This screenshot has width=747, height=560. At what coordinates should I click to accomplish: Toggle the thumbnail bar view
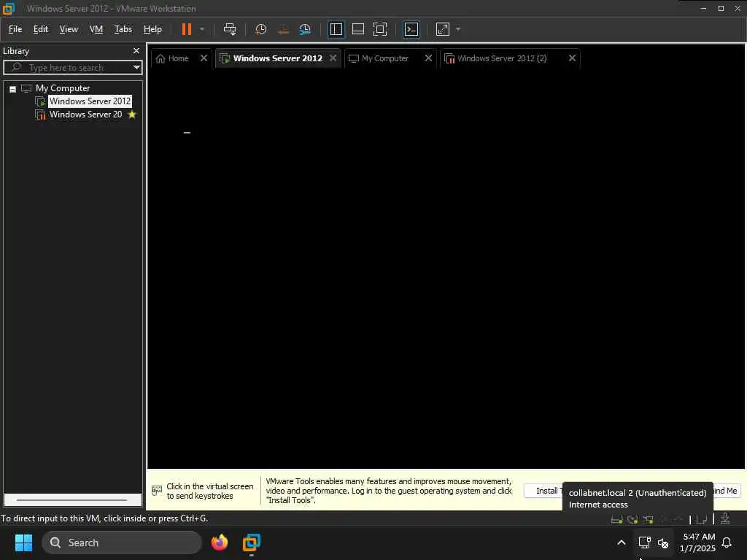click(357, 29)
